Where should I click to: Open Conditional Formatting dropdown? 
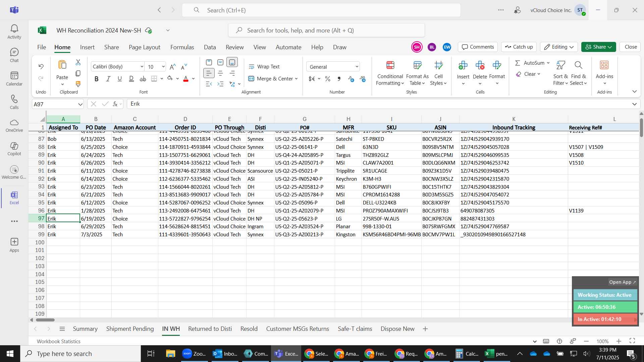390,73
